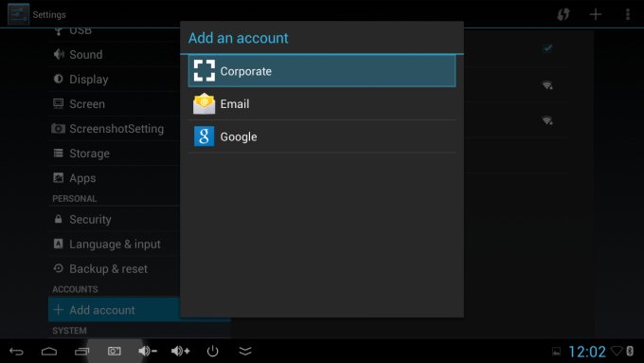Click the Screen monitor icon
This screenshot has width=644, height=363.
pos(59,103)
